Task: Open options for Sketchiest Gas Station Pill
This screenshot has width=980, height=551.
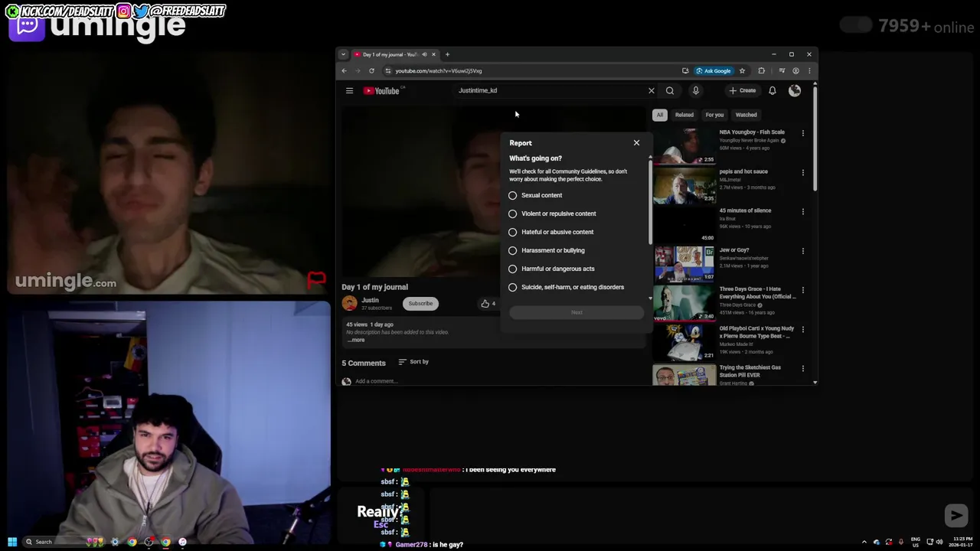Action: point(802,368)
